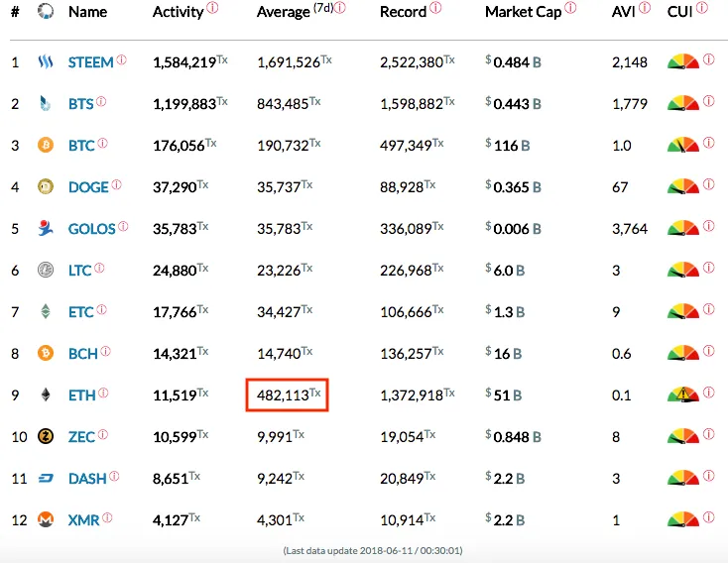Click the STEEM coin logo icon
The image size is (728, 563).
pos(46,61)
